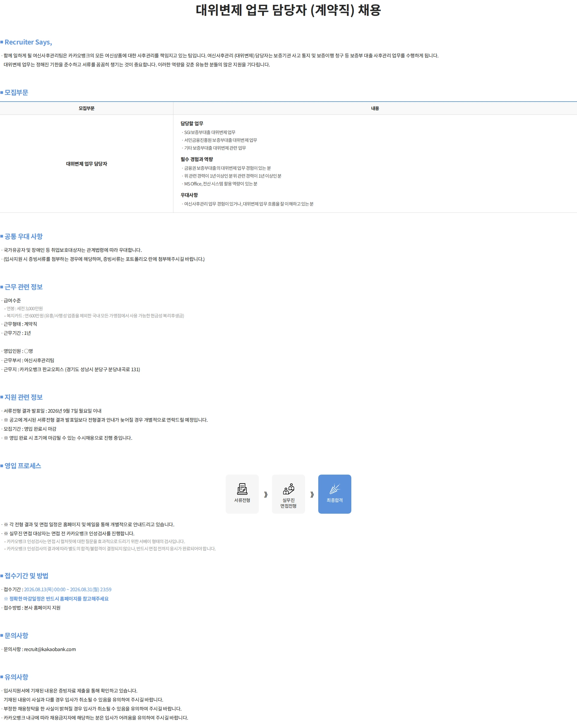The image size is (577, 728).
Task: Click "모집기간 : 영입 완료시 마감"
Action: [30, 429]
